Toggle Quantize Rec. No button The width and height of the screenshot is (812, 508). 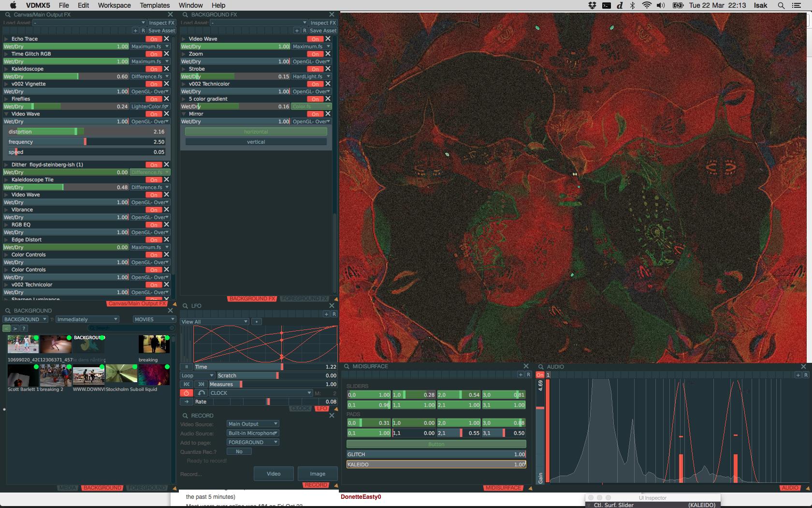[239, 451]
